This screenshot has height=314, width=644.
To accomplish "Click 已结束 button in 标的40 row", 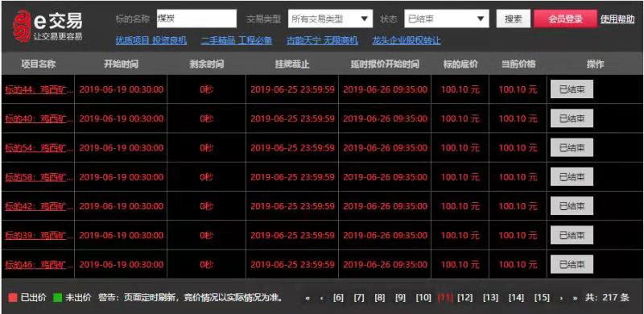I will pos(572,118).
